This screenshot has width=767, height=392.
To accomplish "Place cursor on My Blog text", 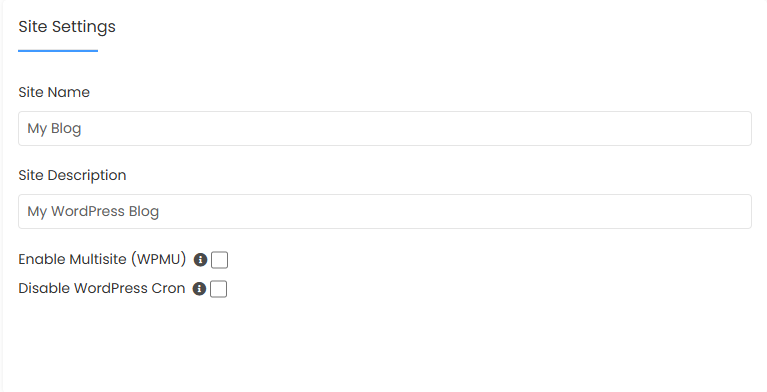I will pyautogui.click(x=54, y=129).
